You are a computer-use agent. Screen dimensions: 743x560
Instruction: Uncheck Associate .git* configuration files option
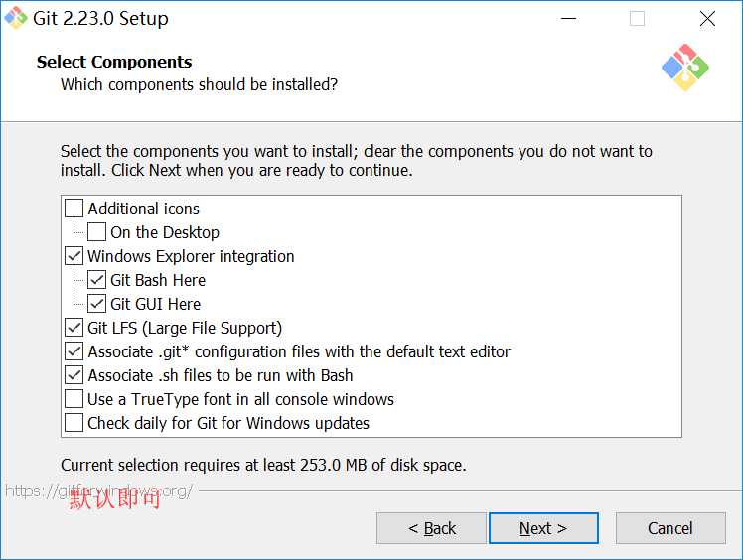pos(74,351)
